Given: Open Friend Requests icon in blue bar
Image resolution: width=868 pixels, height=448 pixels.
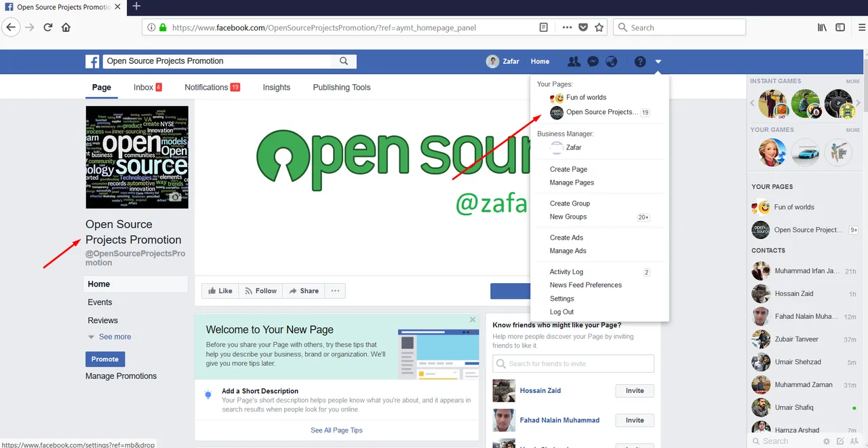Looking at the screenshot, I should pos(574,61).
